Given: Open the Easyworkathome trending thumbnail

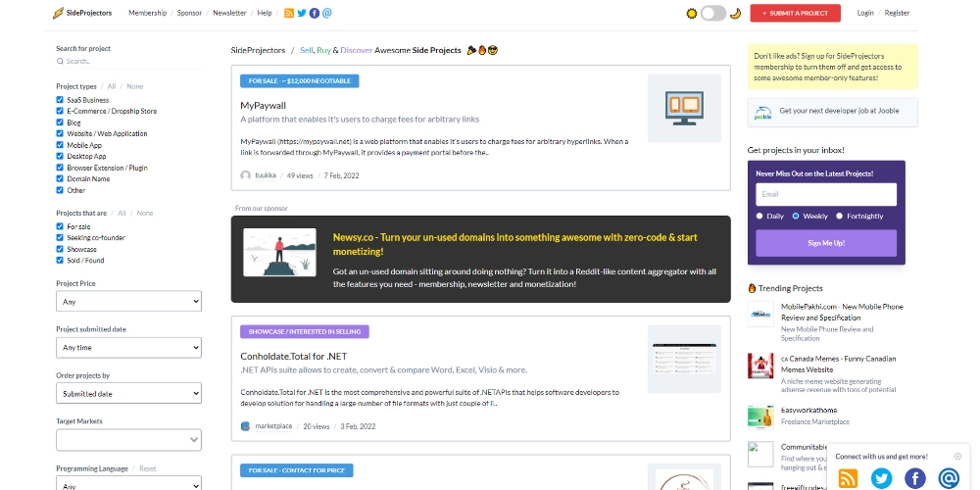Looking at the screenshot, I should [760, 417].
